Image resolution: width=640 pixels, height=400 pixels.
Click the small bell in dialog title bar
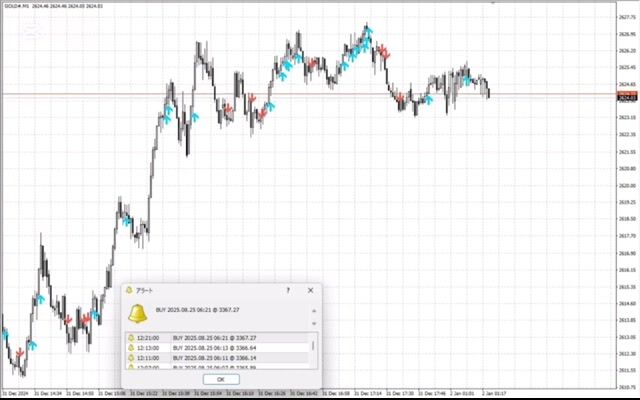pos(128,290)
